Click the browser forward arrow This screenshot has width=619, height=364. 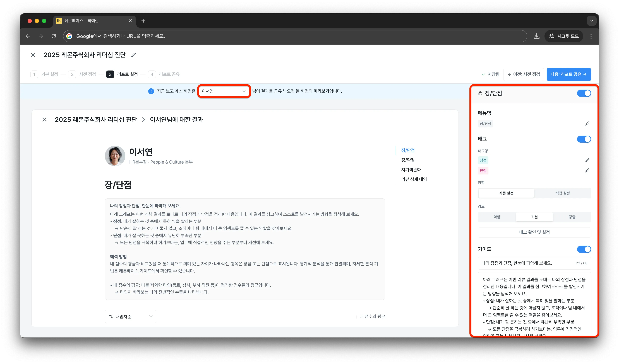[41, 36]
